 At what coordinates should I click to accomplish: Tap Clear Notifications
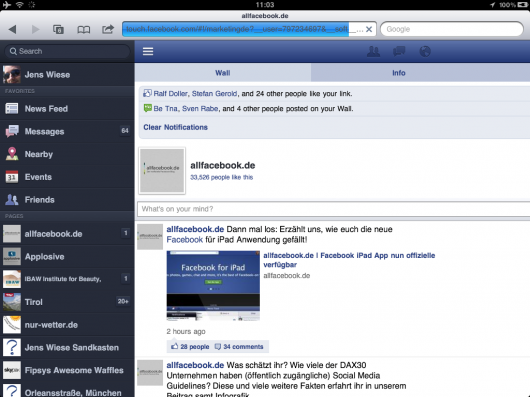point(175,127)
